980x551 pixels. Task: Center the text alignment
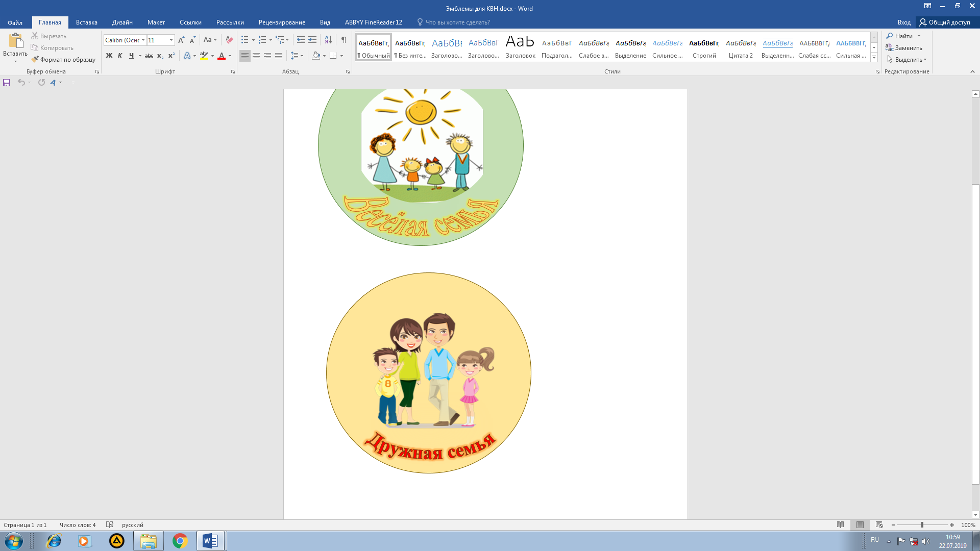(x=256, y=56)
